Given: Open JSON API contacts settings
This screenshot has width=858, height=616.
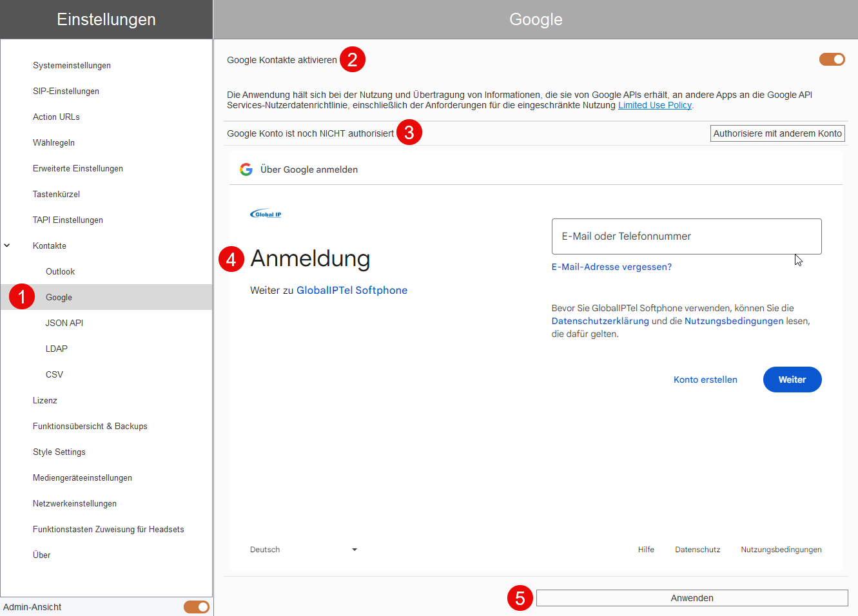Looking at the screenshot, I should click(x=64, y=323).
